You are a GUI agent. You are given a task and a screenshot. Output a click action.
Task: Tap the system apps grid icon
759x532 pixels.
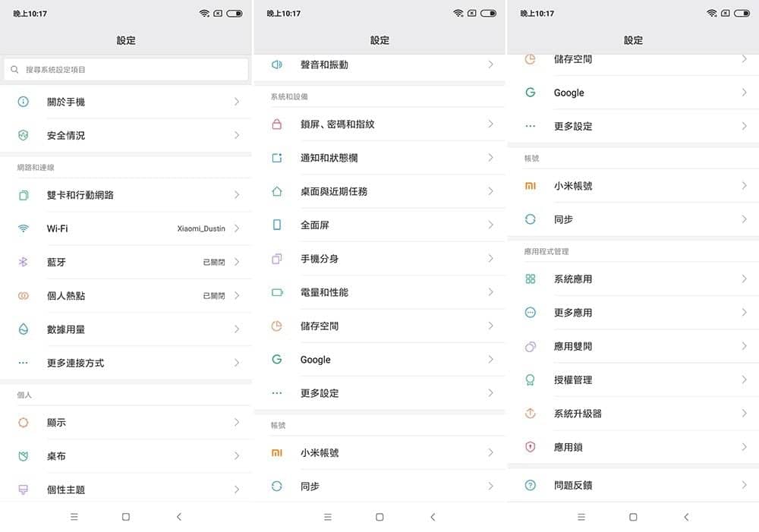click(531, 279)
